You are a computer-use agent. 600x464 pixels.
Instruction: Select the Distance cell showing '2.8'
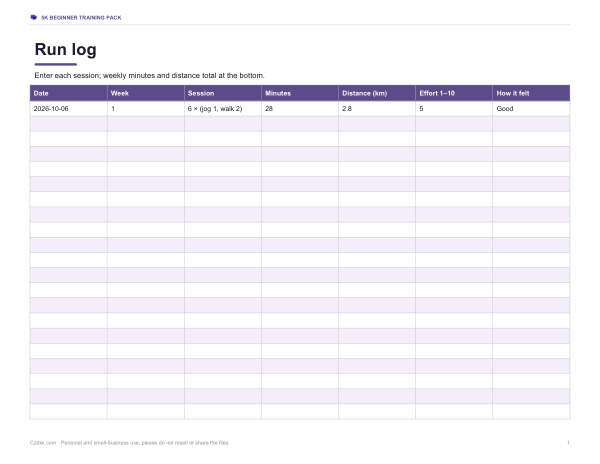[x=377, y=109]
